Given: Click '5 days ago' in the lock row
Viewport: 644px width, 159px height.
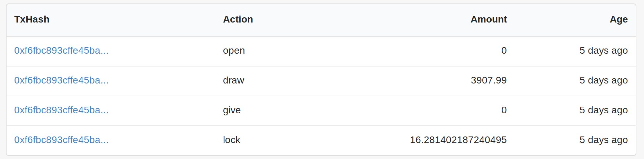Looking at the screenshot, I should click(x=603, y=140).
